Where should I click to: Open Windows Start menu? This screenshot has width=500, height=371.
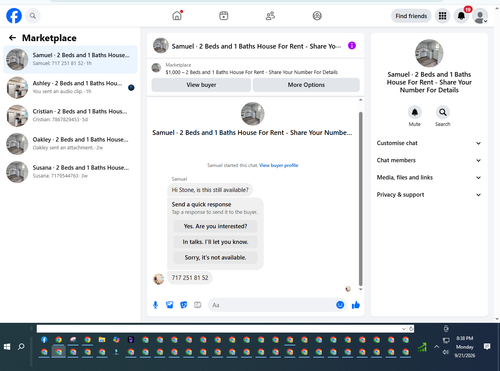(7, 347)
